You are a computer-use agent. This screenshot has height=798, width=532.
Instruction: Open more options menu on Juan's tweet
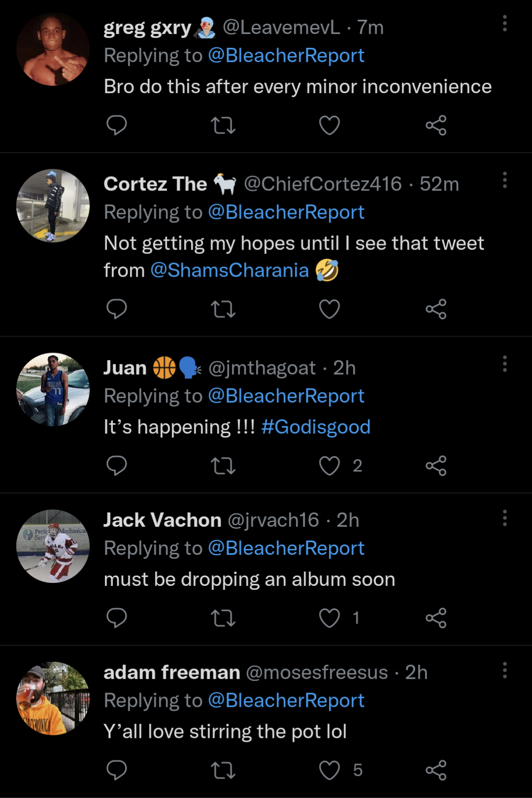504,364
